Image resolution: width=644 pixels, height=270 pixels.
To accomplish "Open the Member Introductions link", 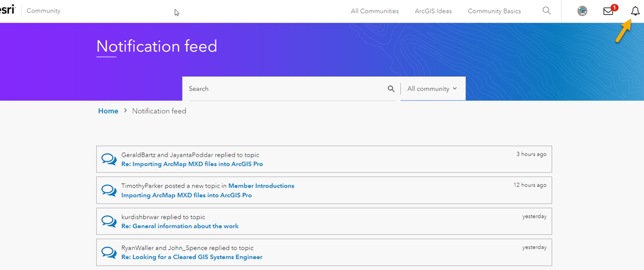I will (261, 186).
